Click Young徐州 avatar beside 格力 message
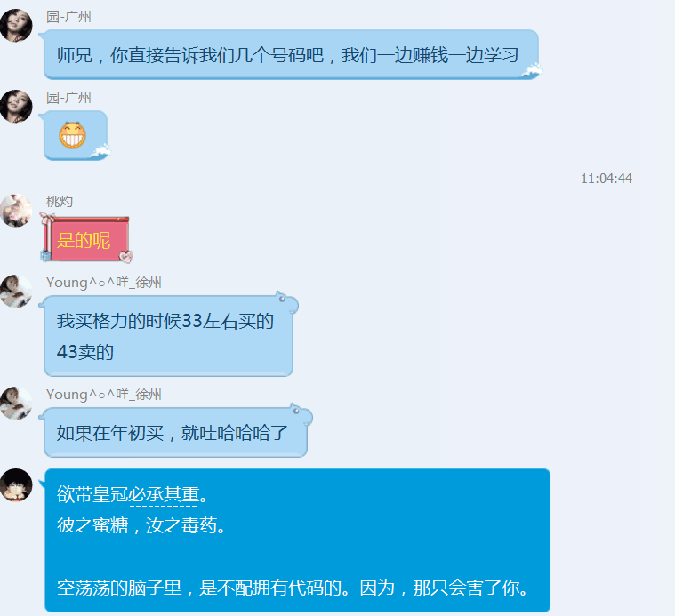The height and width of the screenshot is (616, 675). click(16, 292)
